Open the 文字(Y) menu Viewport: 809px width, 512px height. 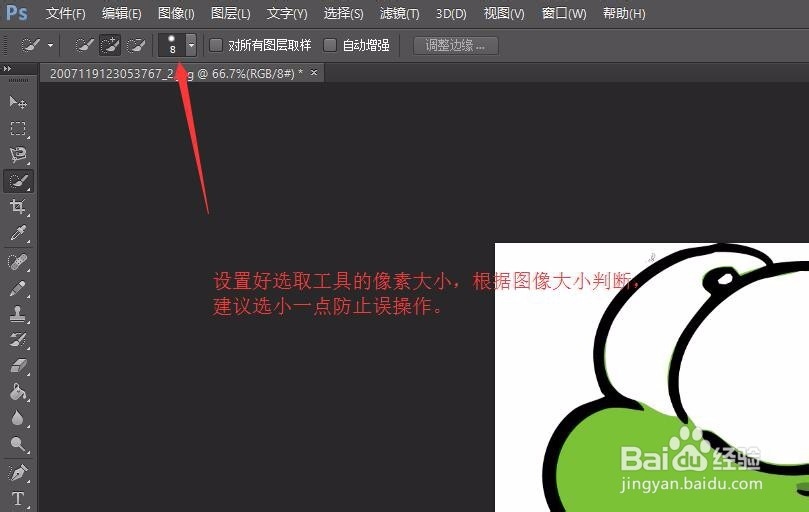coord(287,13)
